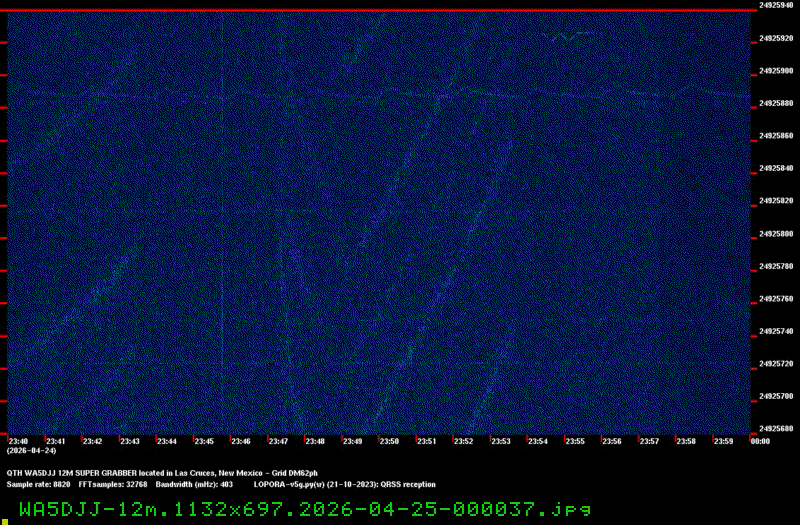Click the 24925780 frequency label
The image size is (800, 525).
[776, 266]
